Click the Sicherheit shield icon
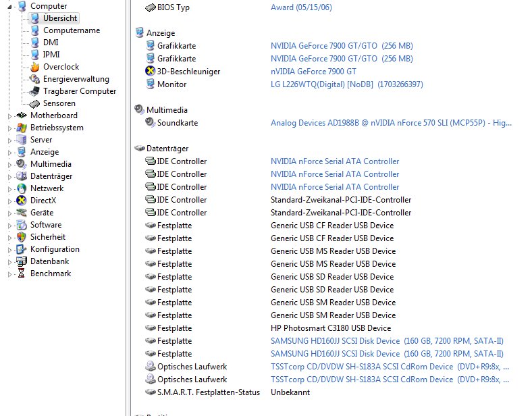Screen dimensions: 532x416 [x=22, y=237]
